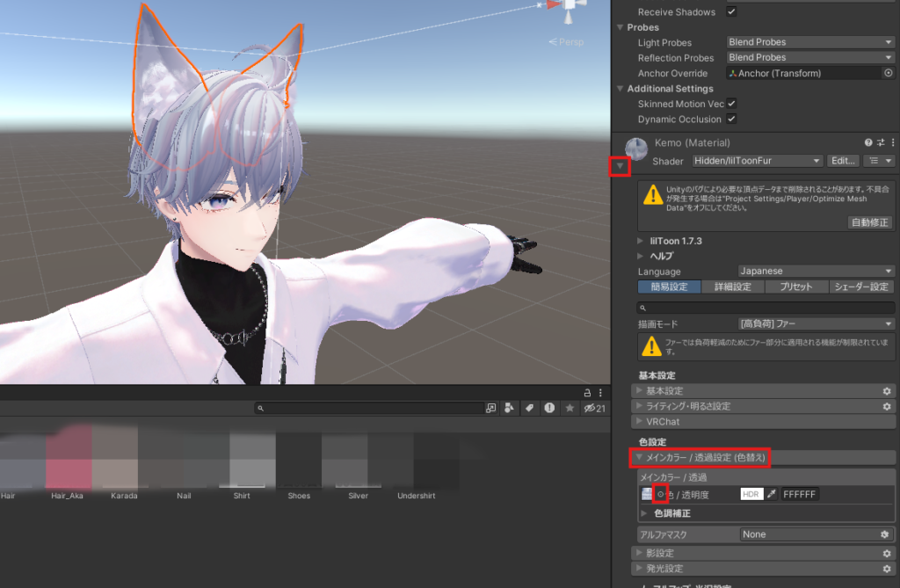Disable the Skinned Motion Vectors checkbox

click(x=732, y=104)
